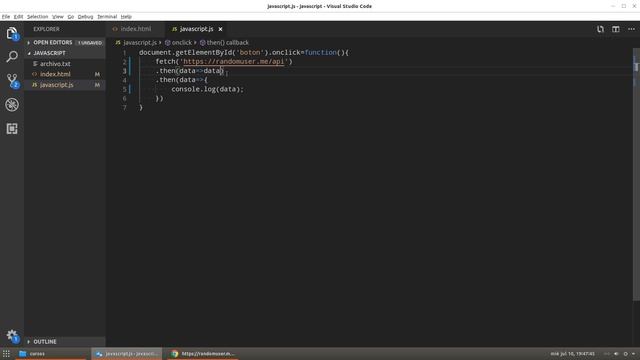Click the editor vertical scrollbar
The width and height of the screenshot is (640, 360).
[x=636, y=176]
